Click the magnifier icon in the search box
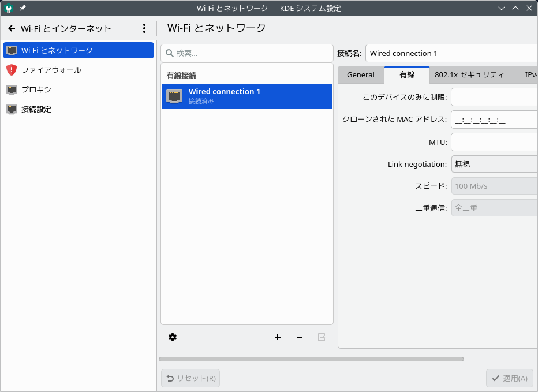 click(x=170, y=53)
